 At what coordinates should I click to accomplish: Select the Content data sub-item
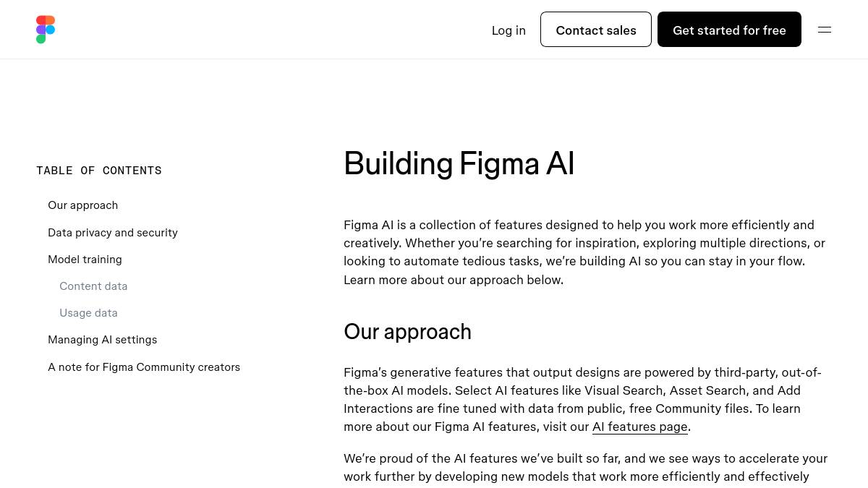tap(93, 286)
